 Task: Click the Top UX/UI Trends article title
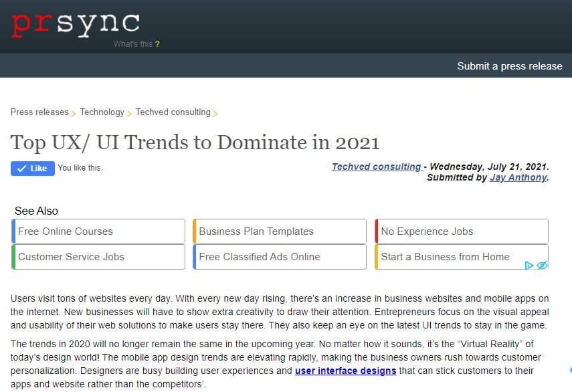click(195, 142)
